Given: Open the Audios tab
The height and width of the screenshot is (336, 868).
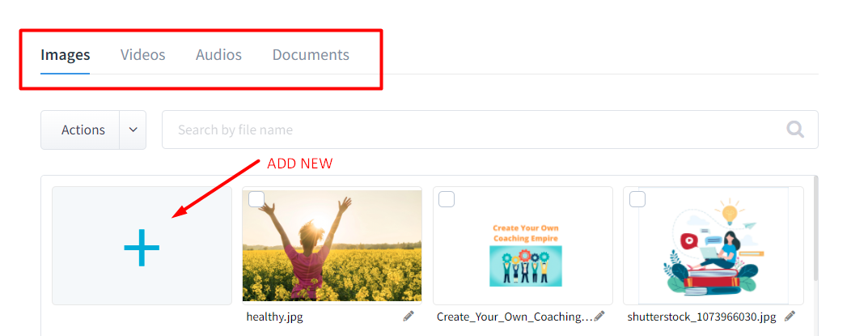Looking at the screenshot, I should click(x=218, y=55).
